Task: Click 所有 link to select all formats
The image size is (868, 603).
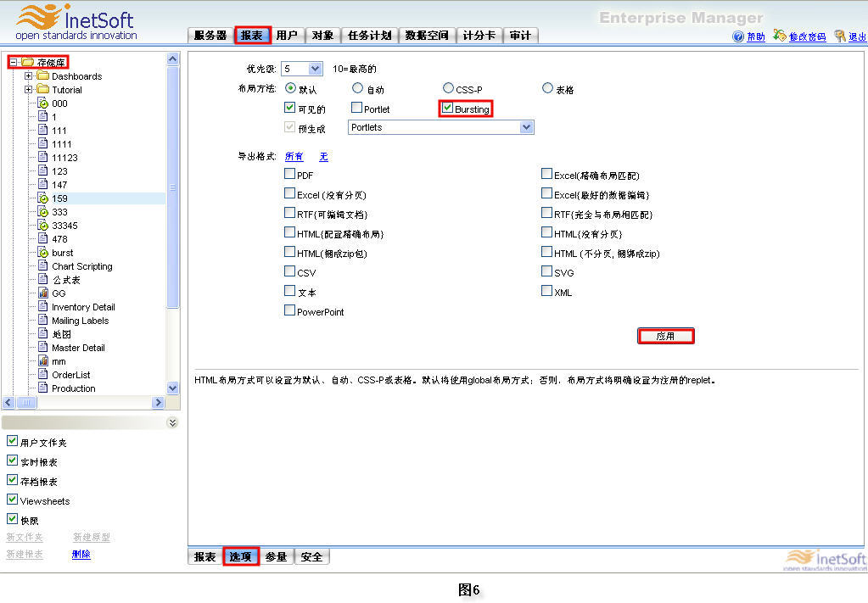Action: (294, 157)
